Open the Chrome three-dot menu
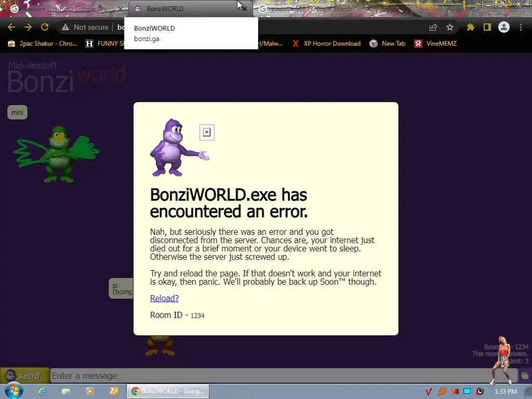Screen dimensions: 532x399 (521, 27)
